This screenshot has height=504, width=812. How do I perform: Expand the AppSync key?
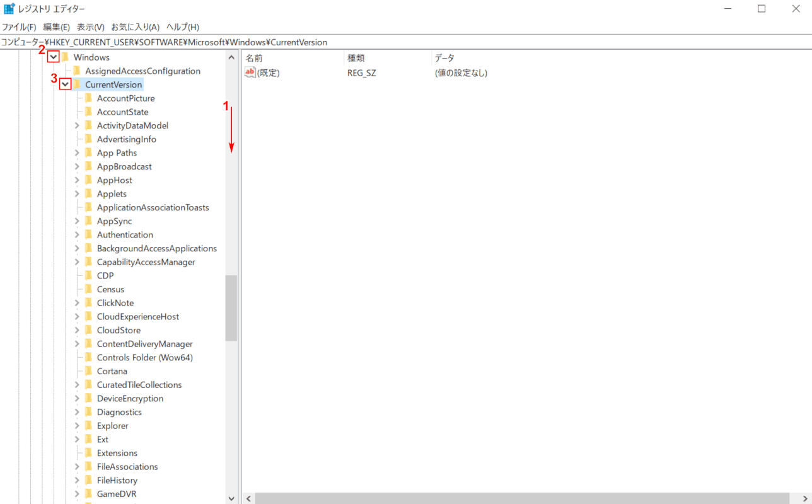[77, 221]
